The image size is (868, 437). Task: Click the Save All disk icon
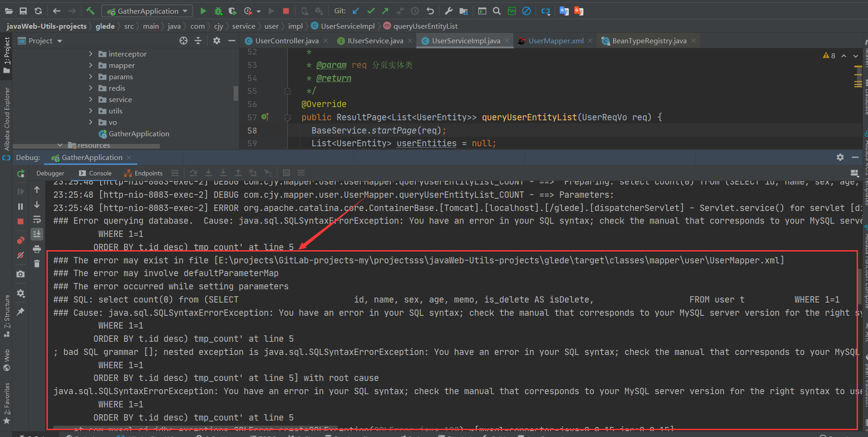[23, 11]
